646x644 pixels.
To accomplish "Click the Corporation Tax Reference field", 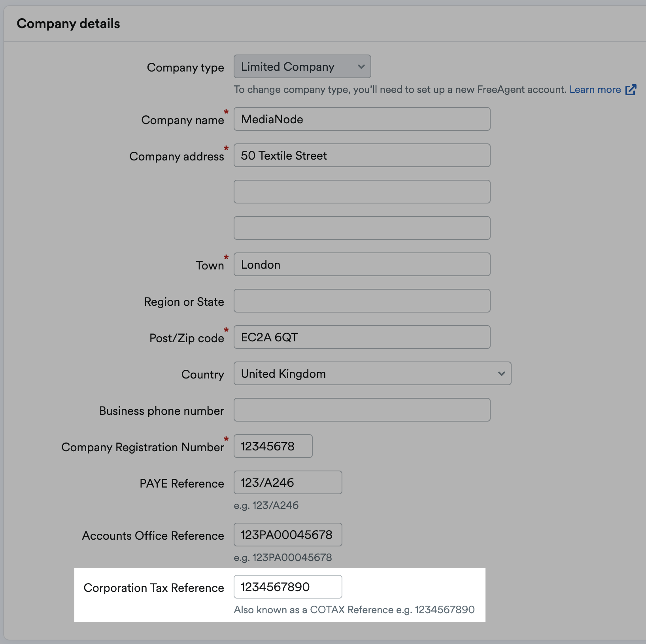I will click(288, 587).
